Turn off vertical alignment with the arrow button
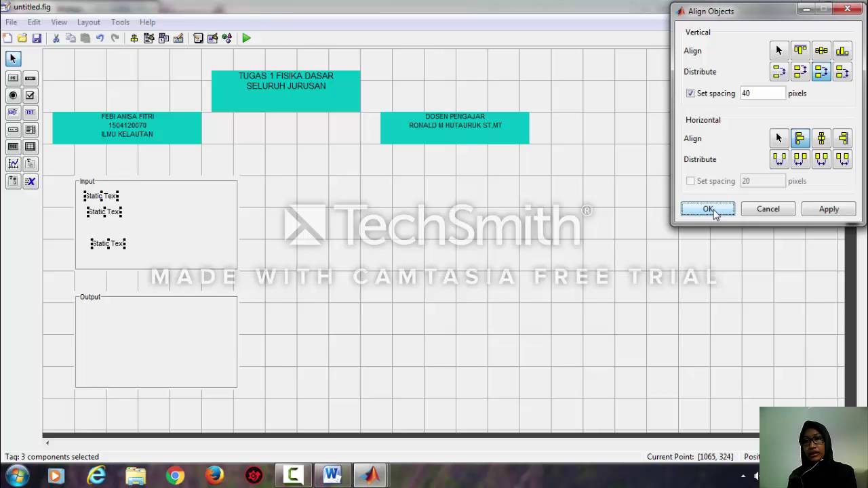The height and width of the screenshot is (488, 868). [x=779, y=51]
